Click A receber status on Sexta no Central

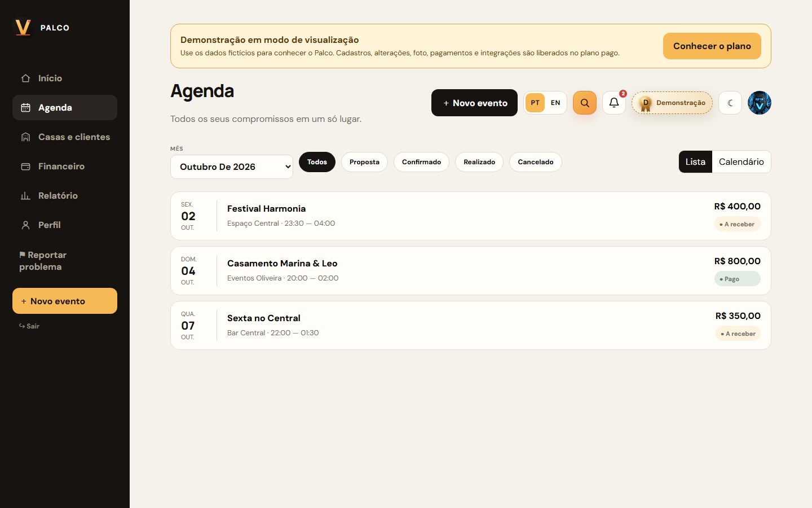[738, 334]
